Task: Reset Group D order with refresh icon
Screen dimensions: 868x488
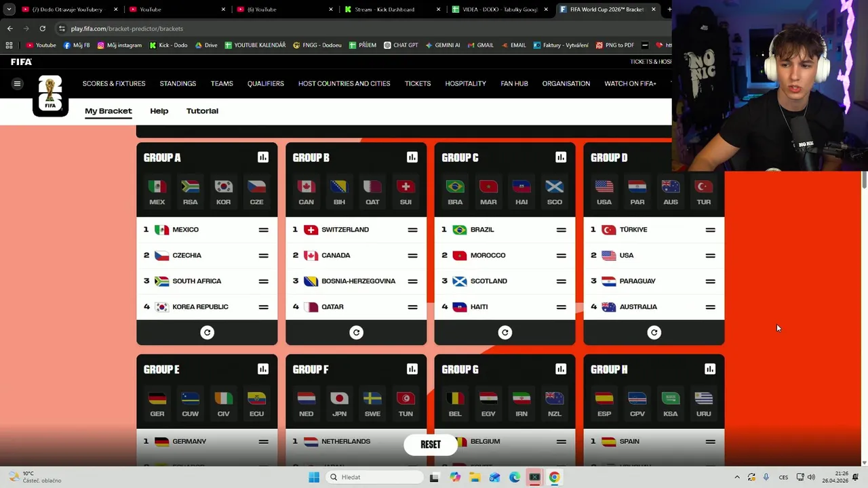Action: pos(654,332)
